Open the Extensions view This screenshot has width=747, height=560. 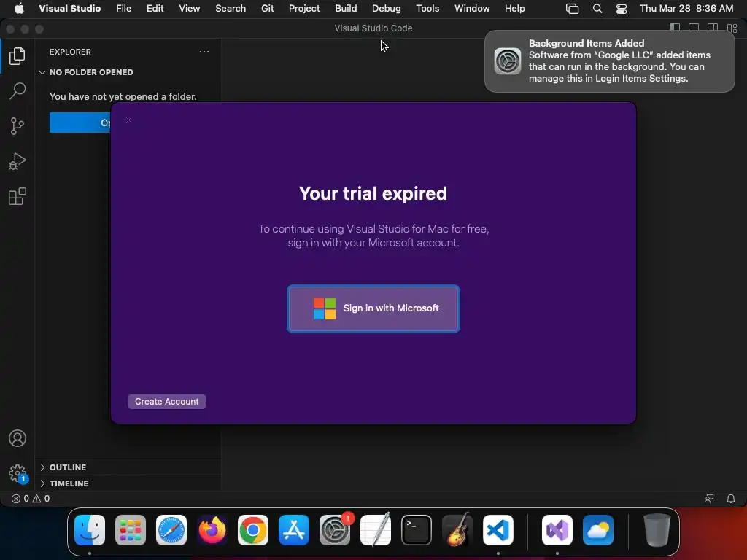[18, 196]
